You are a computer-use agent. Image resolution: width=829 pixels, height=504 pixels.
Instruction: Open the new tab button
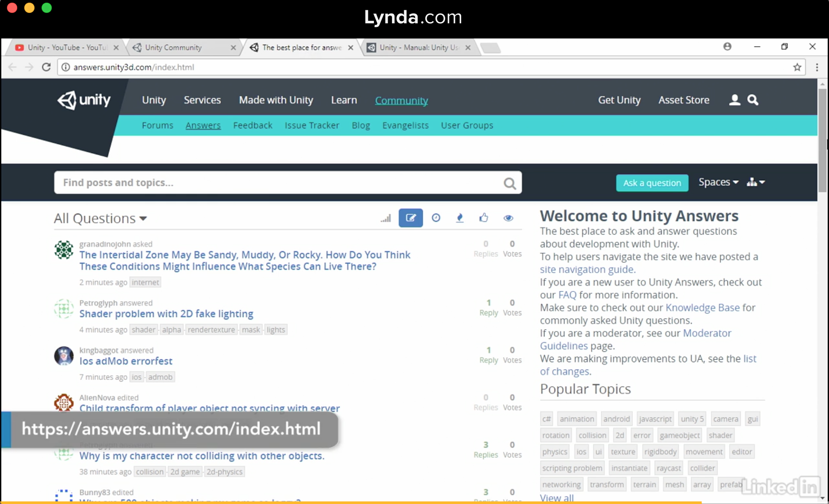[490, 48]
